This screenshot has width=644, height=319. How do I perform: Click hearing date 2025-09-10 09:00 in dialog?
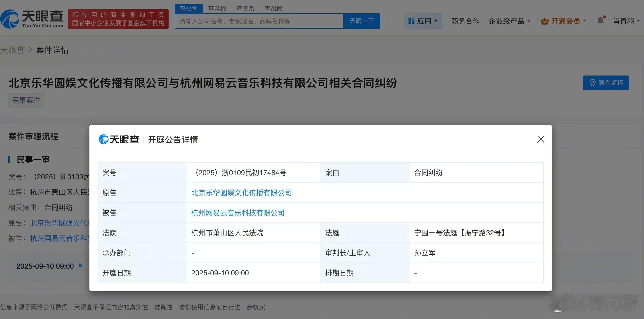pyautogui.click(x=220, y=273)
